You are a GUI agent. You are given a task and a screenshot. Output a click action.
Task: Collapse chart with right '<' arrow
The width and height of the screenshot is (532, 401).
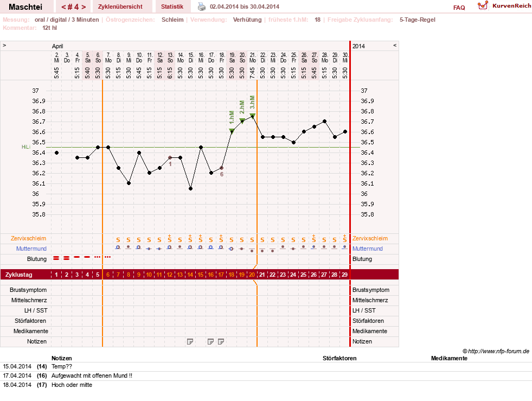point(395,45)
